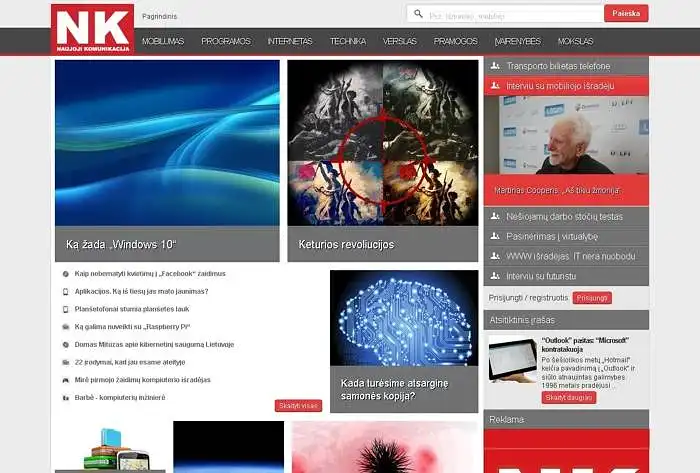This screenshot has height=473, width=700.
Task: Open the MOKSLAS menu section
Action: click(x=575, y=41)
